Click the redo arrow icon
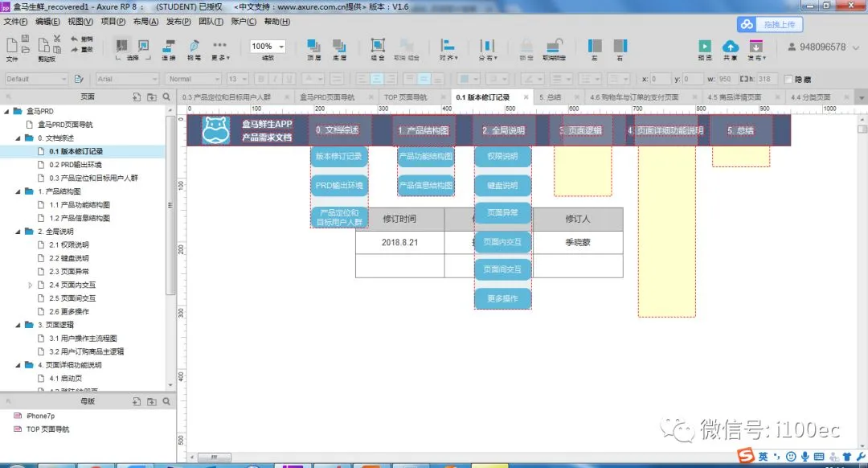Viewport: 868px width, 468px height. (x=74, y=49)
